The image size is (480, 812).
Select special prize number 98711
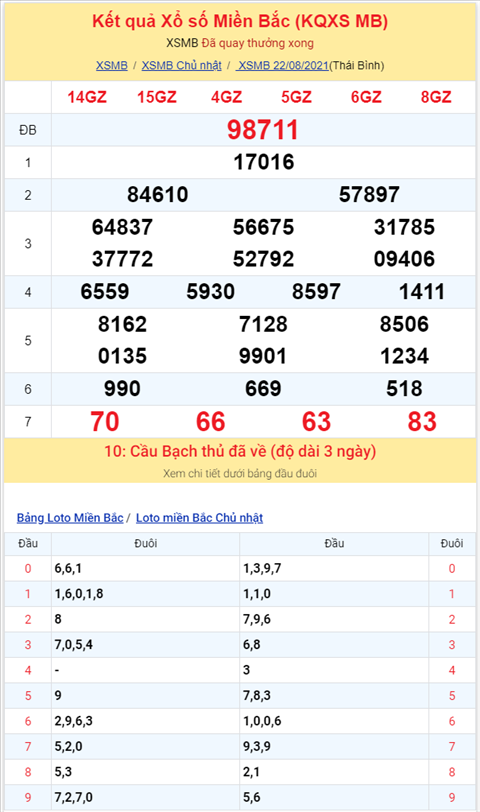coord(263,129)
